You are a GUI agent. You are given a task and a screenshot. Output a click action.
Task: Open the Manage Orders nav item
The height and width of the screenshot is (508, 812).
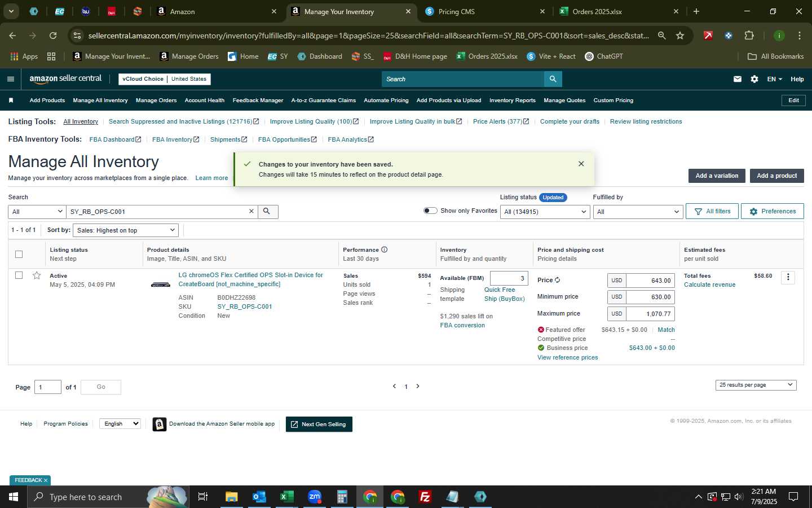point(156,100)
